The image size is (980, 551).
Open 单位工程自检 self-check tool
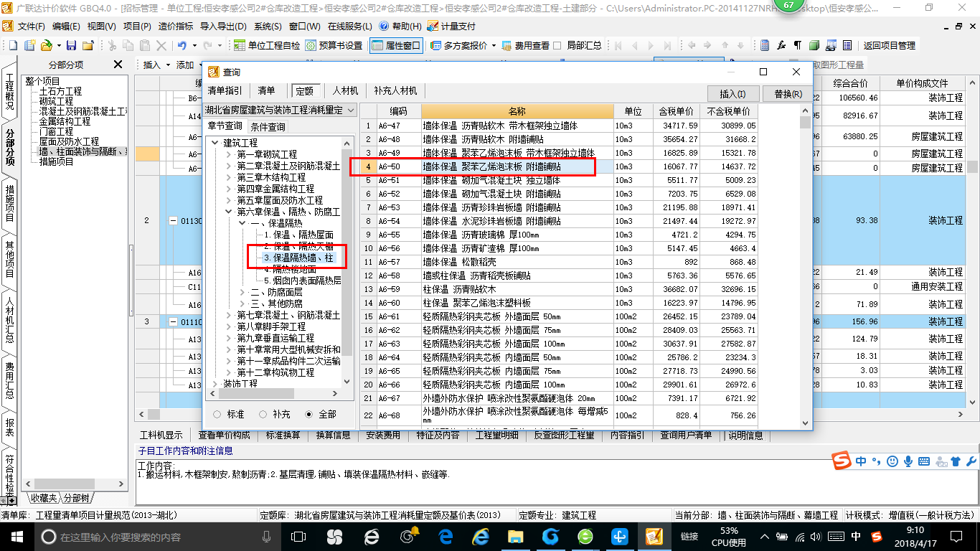(268, 45)
